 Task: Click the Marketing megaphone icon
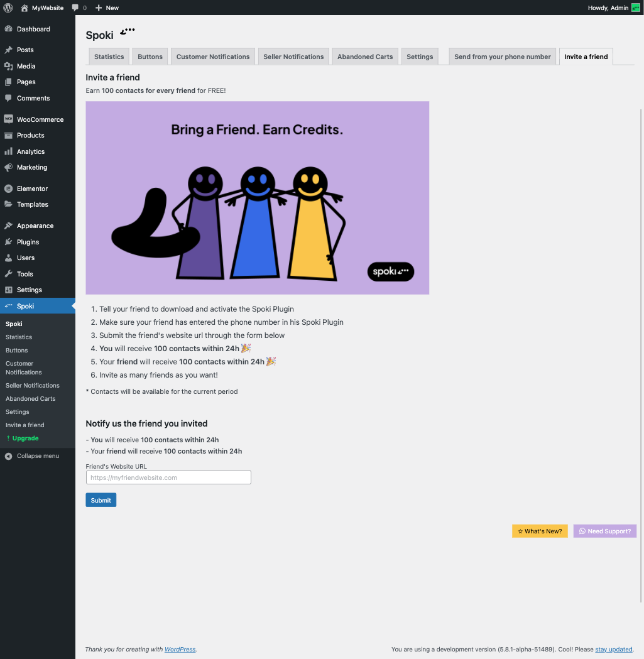[8, 167]
